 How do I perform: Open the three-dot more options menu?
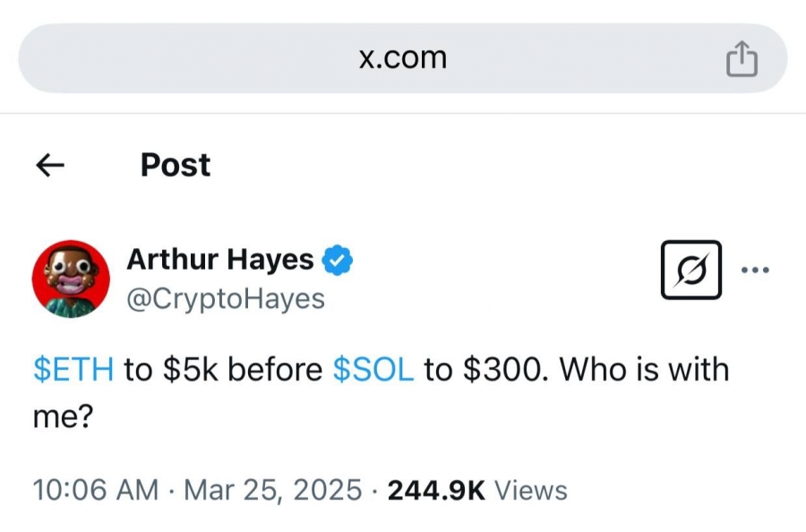[x=755, y=270]
